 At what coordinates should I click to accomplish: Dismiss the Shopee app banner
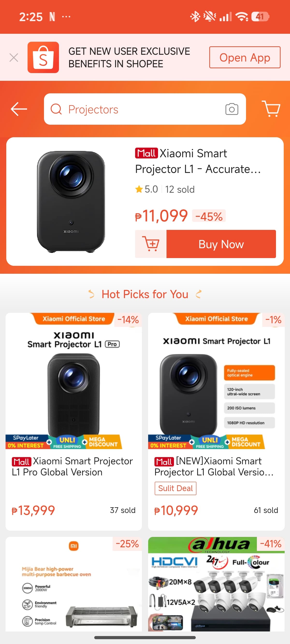(14, 57)
